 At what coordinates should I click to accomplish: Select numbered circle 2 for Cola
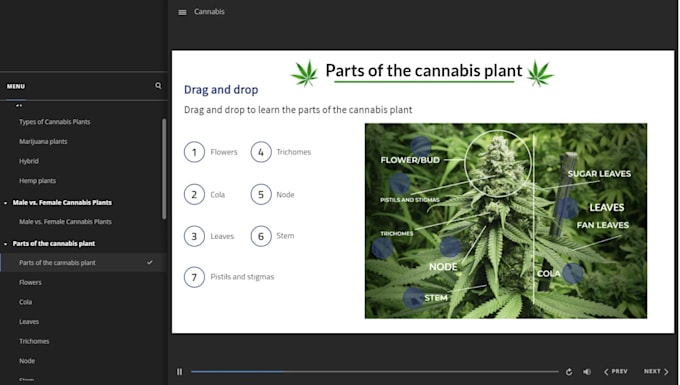(x=194, y=195)
